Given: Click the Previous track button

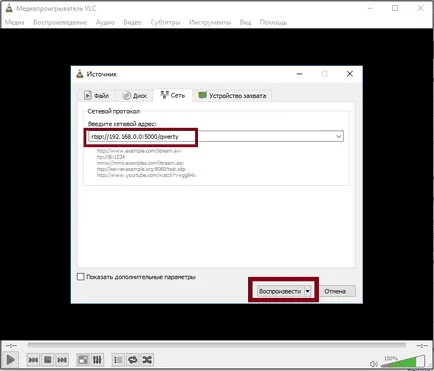Looking at the screenshot, I should 33,360.
